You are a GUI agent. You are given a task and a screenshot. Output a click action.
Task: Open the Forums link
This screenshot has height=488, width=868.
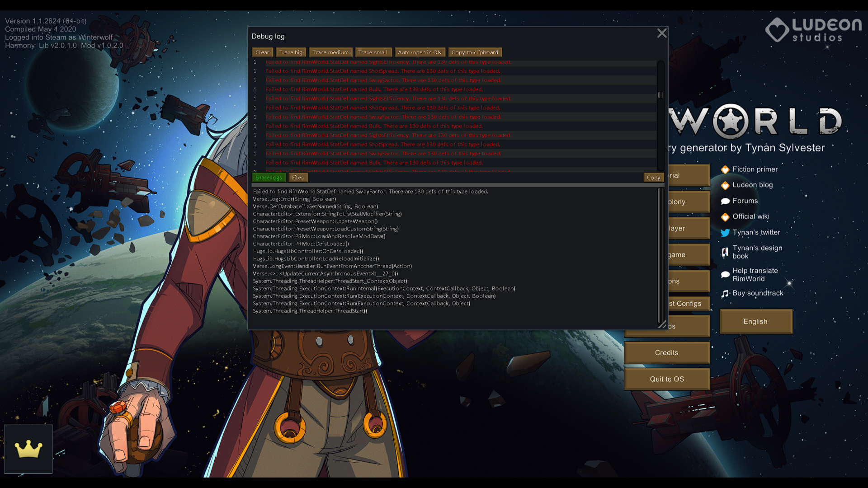click(x=745, y=201)
